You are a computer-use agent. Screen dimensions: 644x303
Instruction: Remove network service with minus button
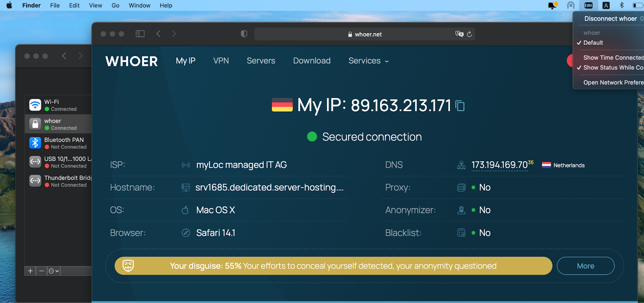tap(41, 271)
